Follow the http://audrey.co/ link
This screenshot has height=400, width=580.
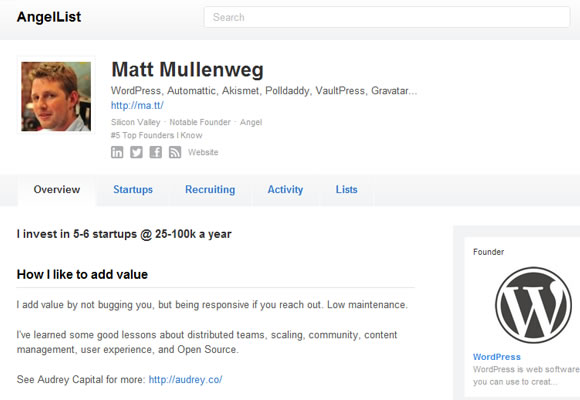pyautogui.click(x=185, y=379)
